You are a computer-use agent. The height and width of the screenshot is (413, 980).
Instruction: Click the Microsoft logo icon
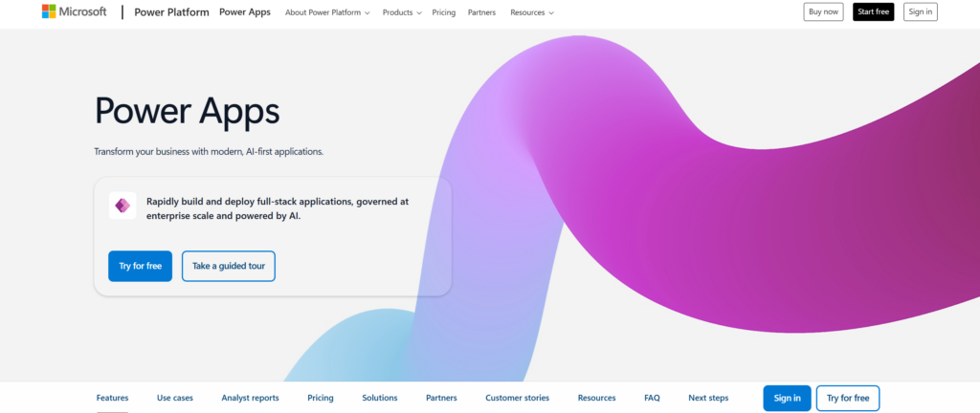[49, 11]
